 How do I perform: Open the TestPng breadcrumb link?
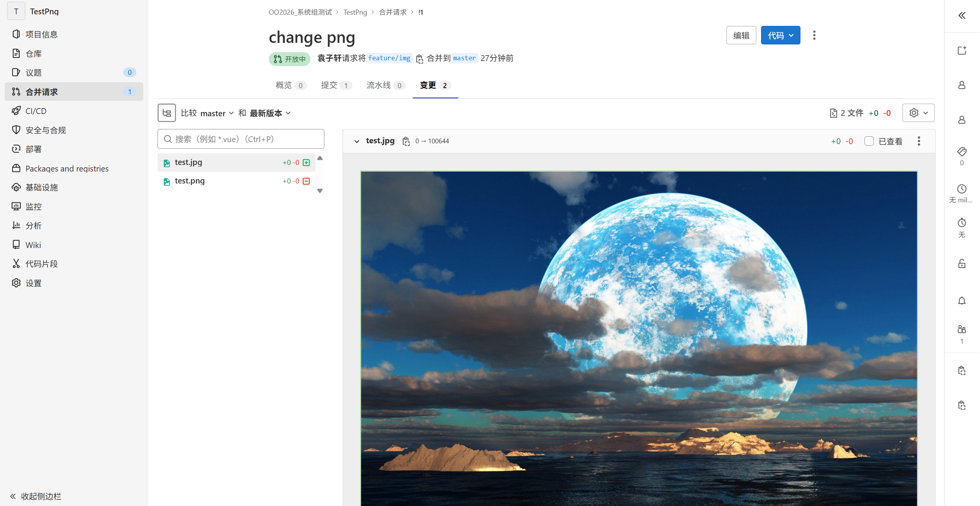point(355,12)
